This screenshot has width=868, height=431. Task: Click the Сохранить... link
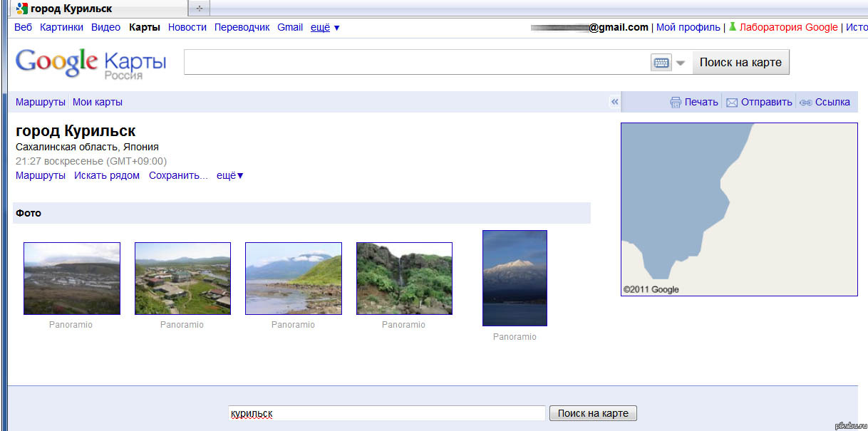(178, 175)
